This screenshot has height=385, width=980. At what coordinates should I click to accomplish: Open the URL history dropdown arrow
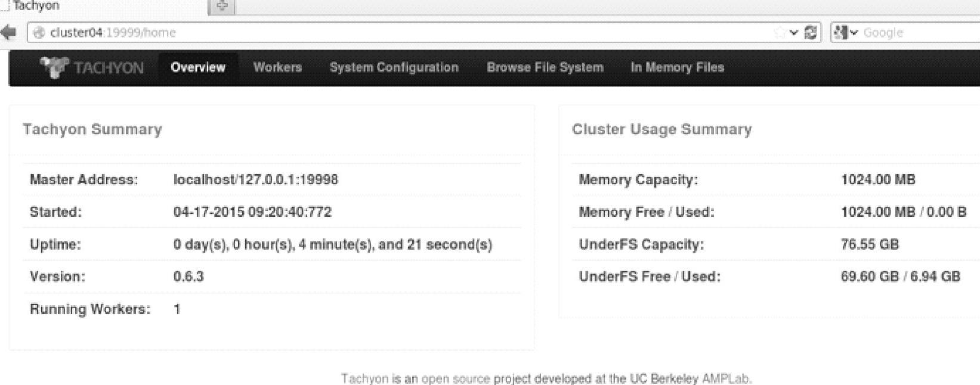[794, 33]
